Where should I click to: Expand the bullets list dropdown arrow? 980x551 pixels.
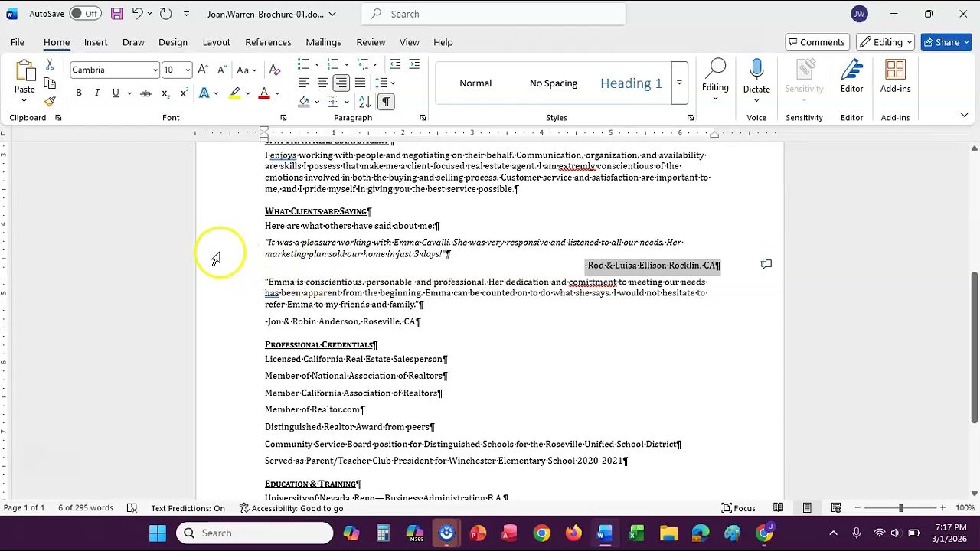tap(317, 64)
